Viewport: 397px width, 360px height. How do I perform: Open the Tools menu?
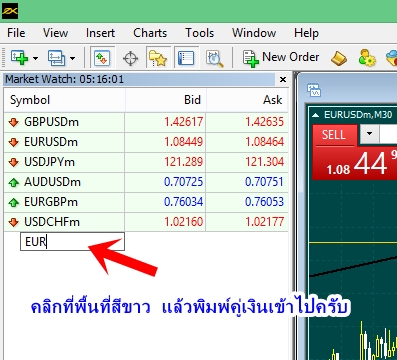point(200,33)
